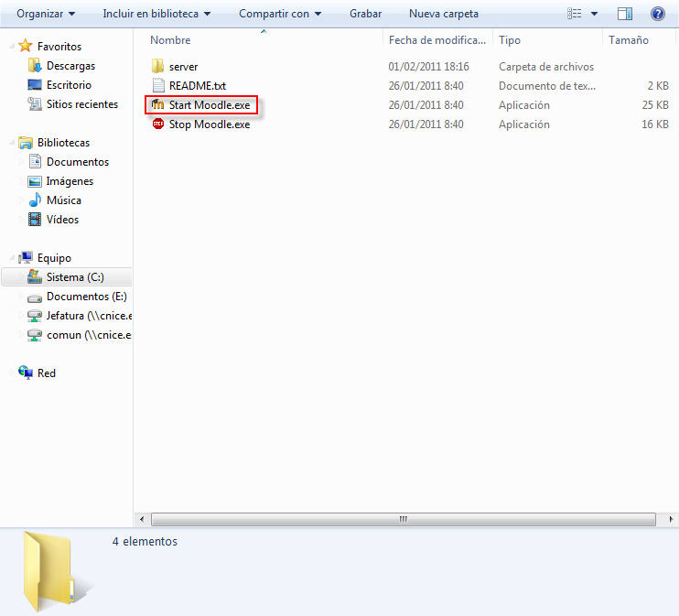679x616 pixels.
Task: Click the Stop Moodle.exe red stop icon
Action: click(x=157, y=124)
